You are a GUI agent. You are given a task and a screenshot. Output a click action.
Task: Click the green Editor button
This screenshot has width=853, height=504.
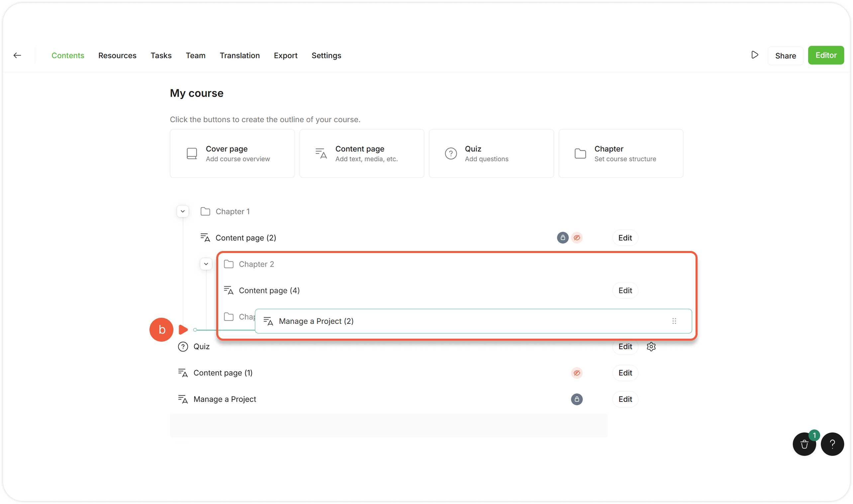(x=826, y=55)
